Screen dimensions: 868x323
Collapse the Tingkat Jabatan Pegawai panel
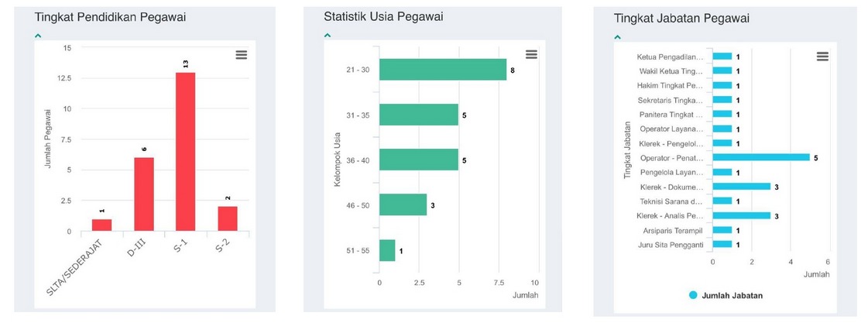(x=617, y=36)
